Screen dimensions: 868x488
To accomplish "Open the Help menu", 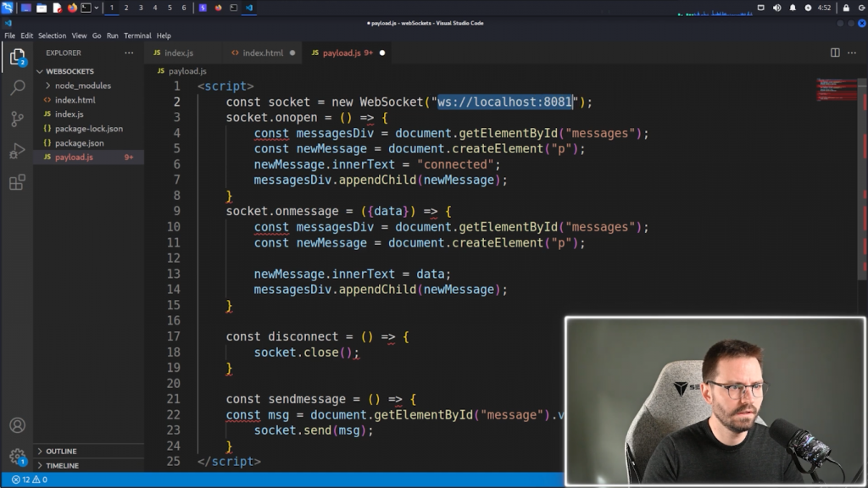I will pos(164,36).
